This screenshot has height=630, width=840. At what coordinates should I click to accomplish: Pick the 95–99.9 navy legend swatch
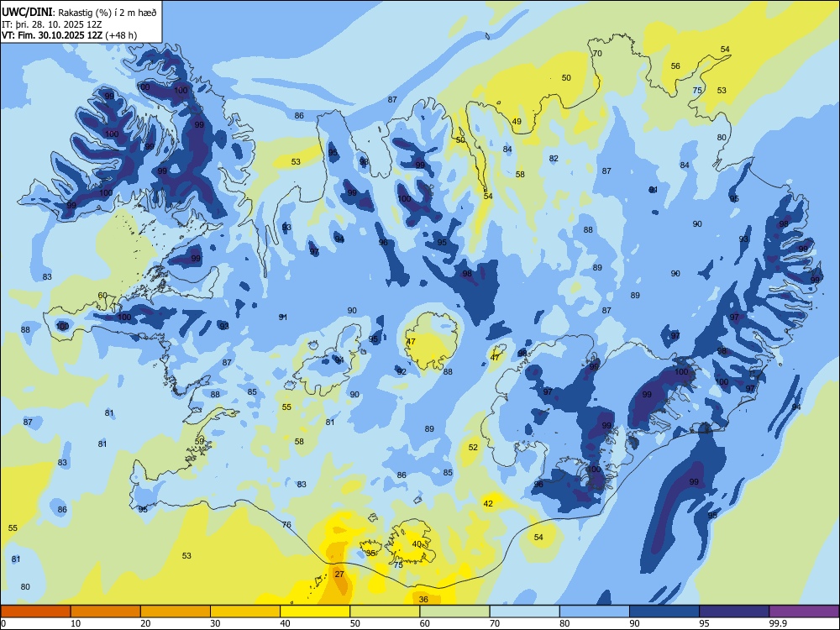734,612
